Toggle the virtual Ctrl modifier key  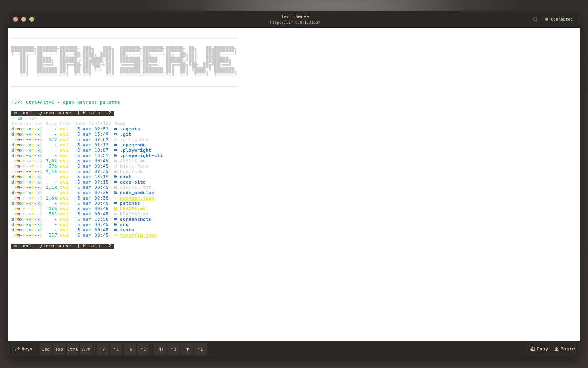72,349
